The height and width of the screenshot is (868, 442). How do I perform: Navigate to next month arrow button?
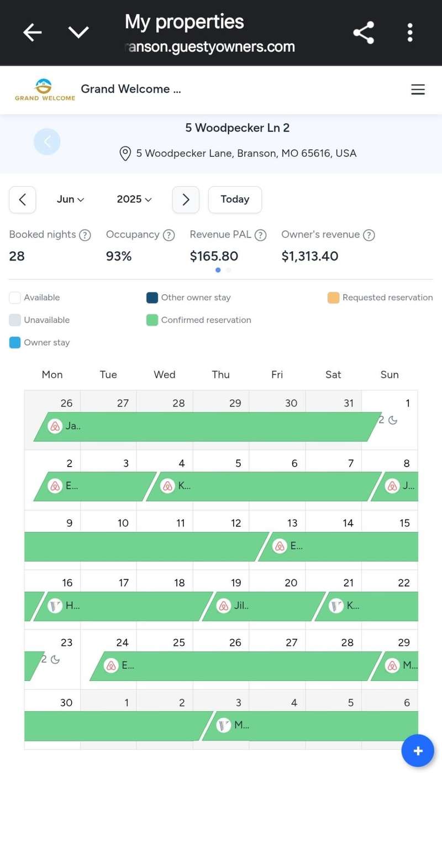pos(186,199)
